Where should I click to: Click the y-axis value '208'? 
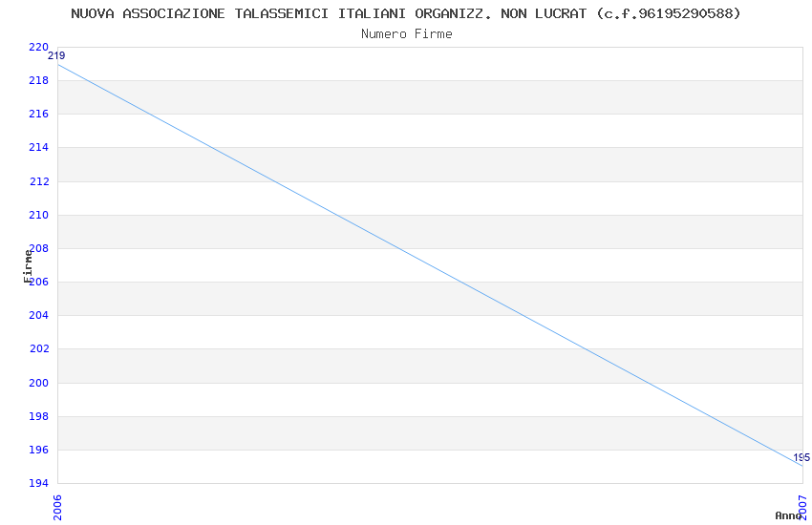coord(38,248)
